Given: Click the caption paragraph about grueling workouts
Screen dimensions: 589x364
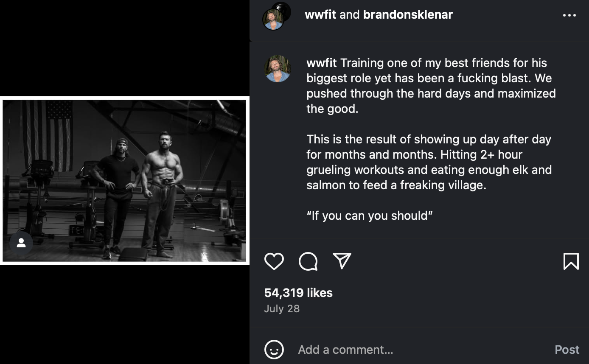Looking at the screenshot, I should 429,162.
